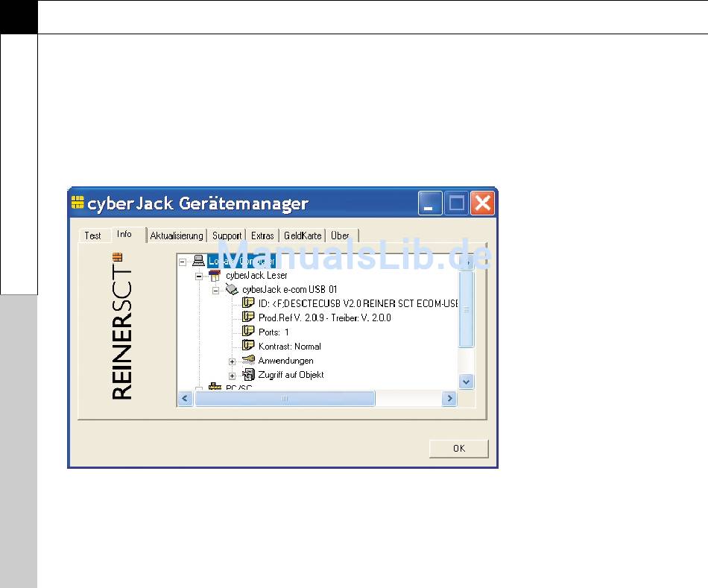708x588 pixels.
Task: Minimize the cyberJack Gerätemanager window
Action: tap(430, 203)
